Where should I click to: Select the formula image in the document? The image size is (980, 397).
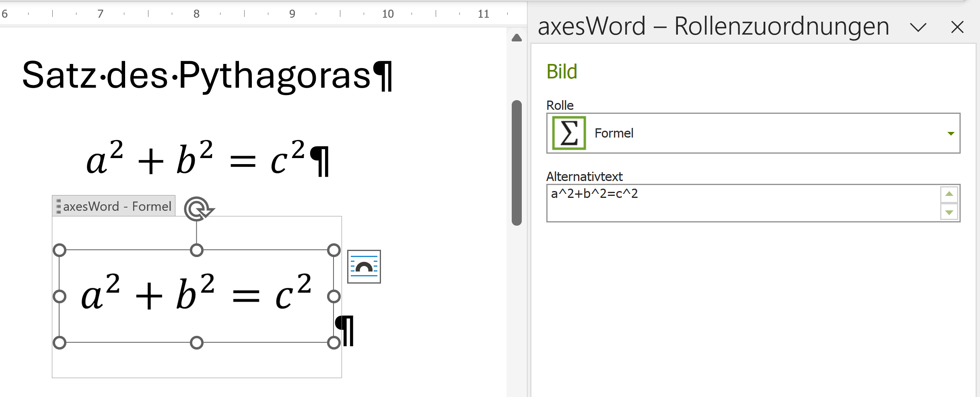pos(196,296)
